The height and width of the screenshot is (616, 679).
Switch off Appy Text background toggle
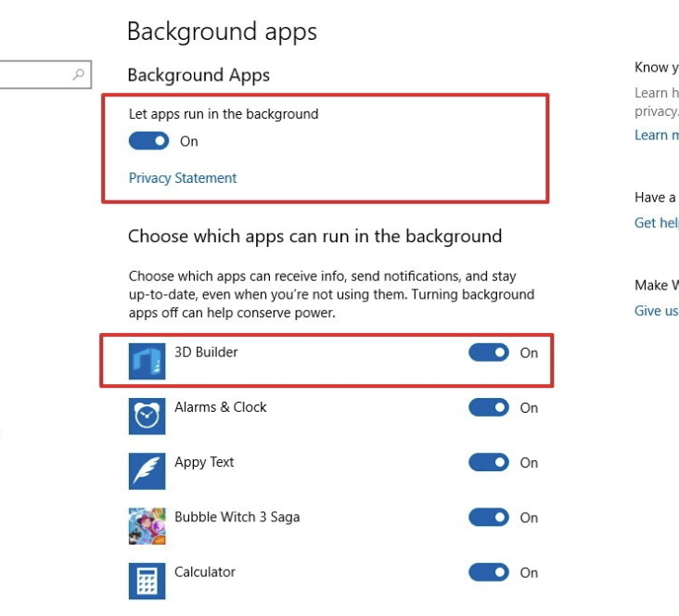coord(489,462)
